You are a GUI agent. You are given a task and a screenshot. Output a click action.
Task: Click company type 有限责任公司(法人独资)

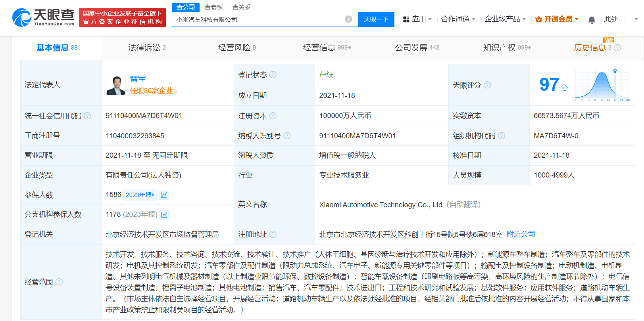(143, 175)
